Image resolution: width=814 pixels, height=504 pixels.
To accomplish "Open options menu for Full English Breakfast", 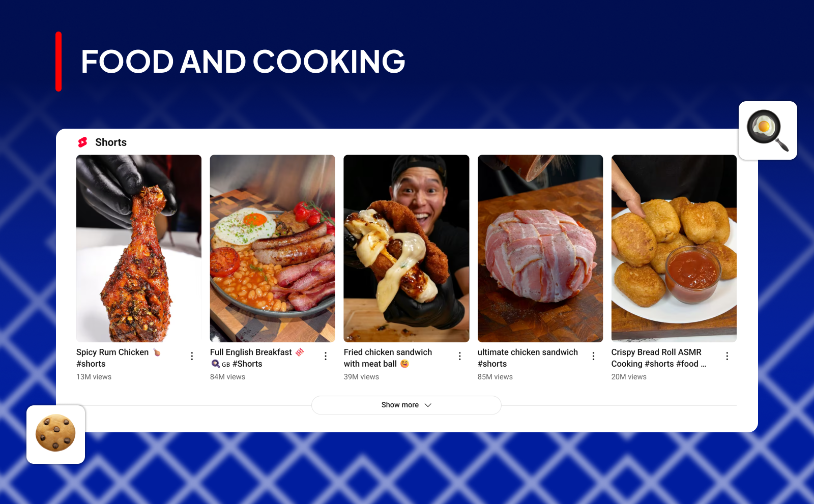I will (x=326, y=356).
